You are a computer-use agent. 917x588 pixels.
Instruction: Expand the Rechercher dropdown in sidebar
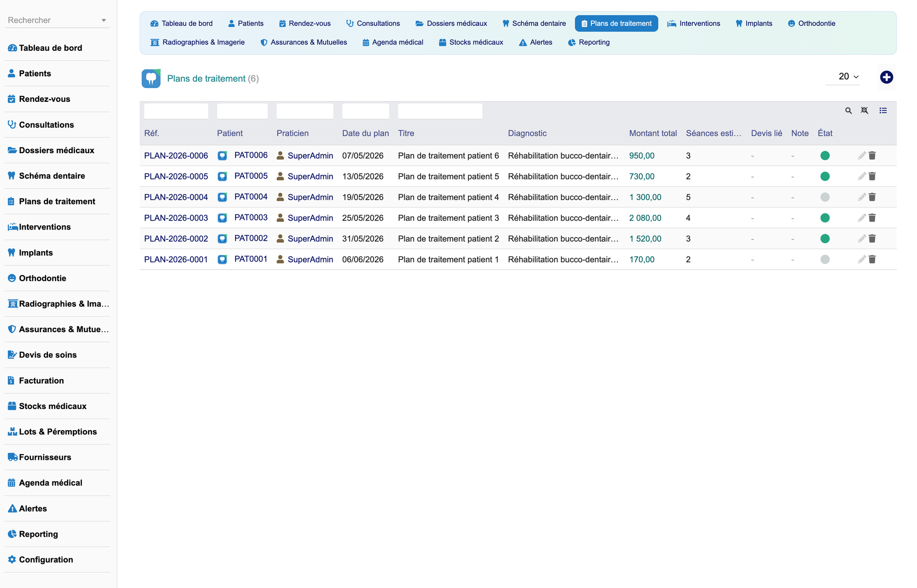click(104, 20)
